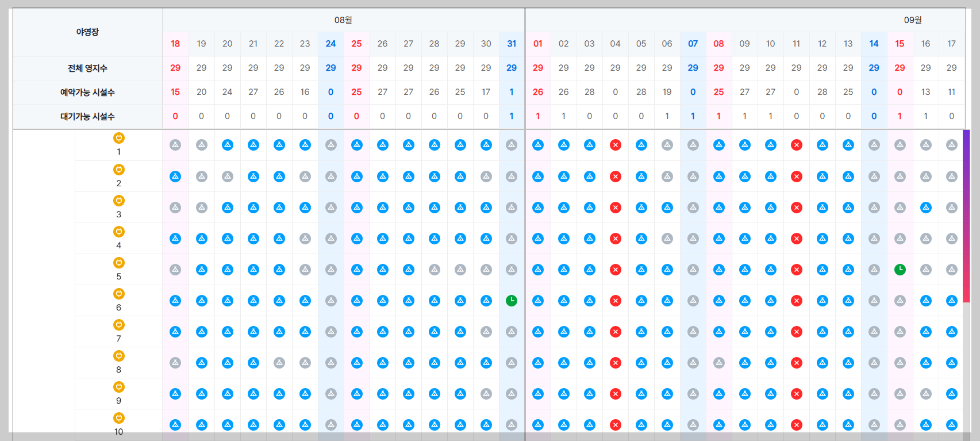Select date header 17 in September
980x441 pixels.
pyautogui.click(x=952, y=44)
